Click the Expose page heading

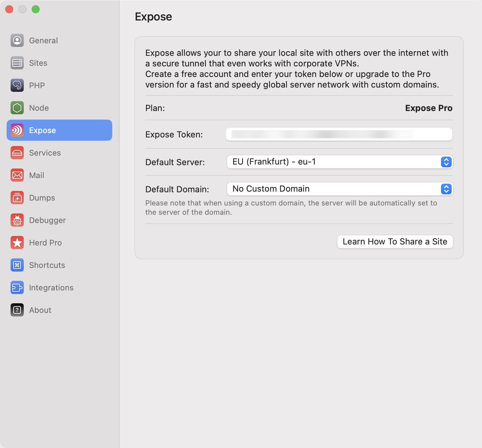154,17
